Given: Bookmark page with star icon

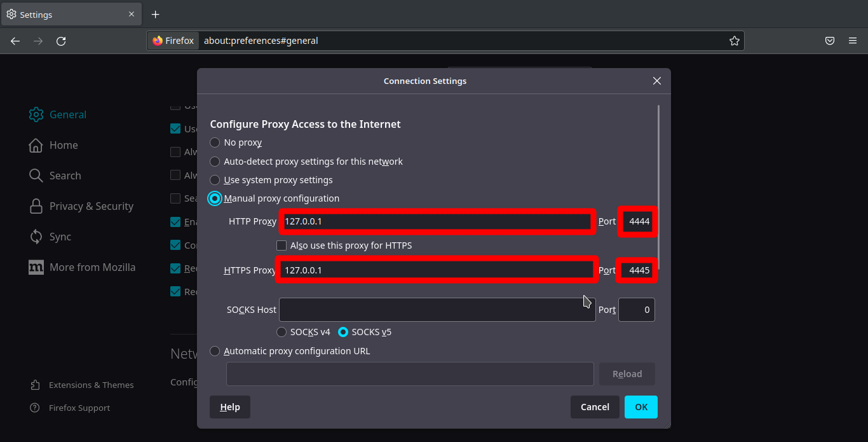Looking at the screenshot, I should tap(734, 41).
